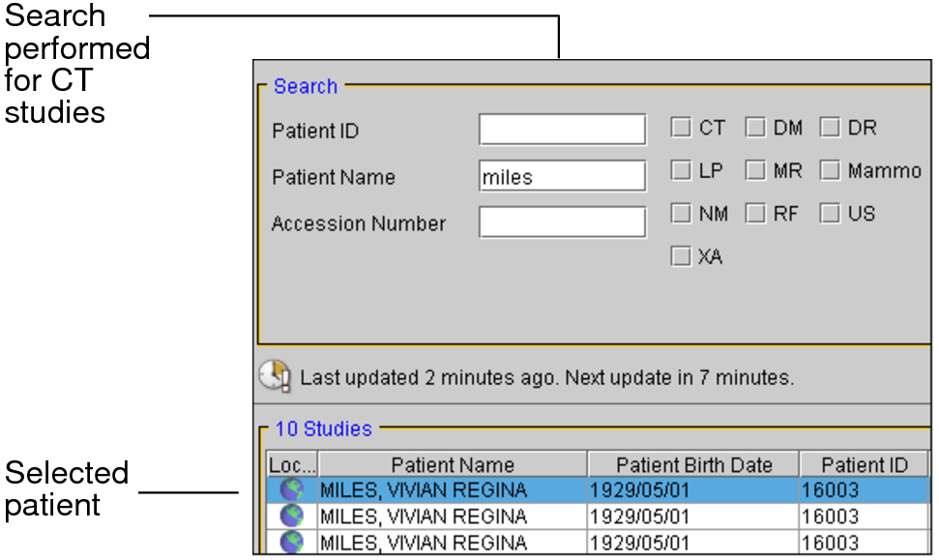This screenshot has height=560, width=939.
Task: Click the Patient ID input field
Action: click(x=562, y=130)
